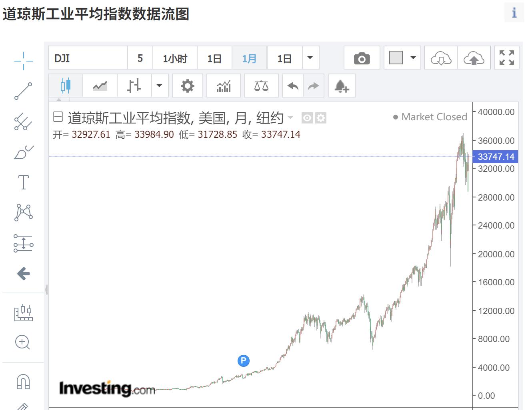Toggle fullscreen chart view
The height and width of the screenshot is (410, 532).
click(x=506, y=58)
